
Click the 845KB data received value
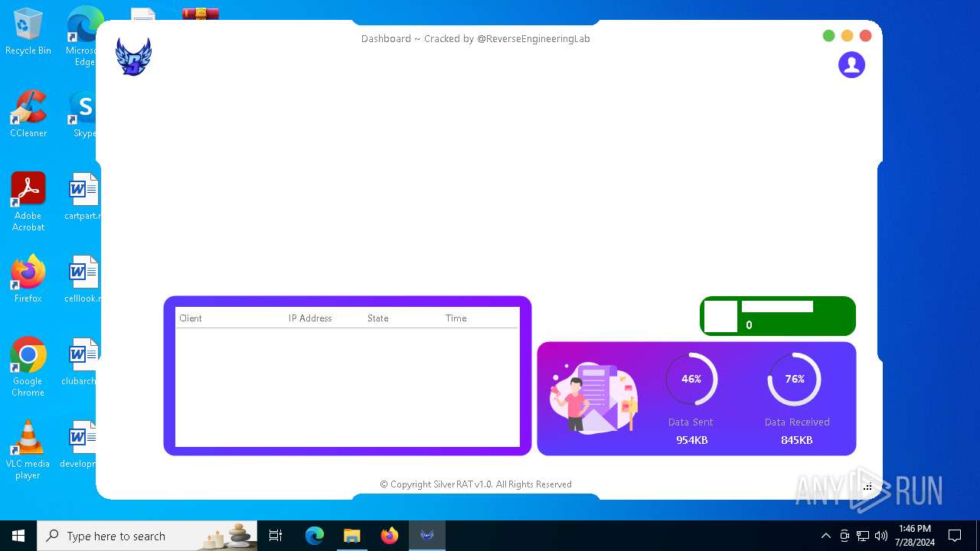tap(796, 440)
